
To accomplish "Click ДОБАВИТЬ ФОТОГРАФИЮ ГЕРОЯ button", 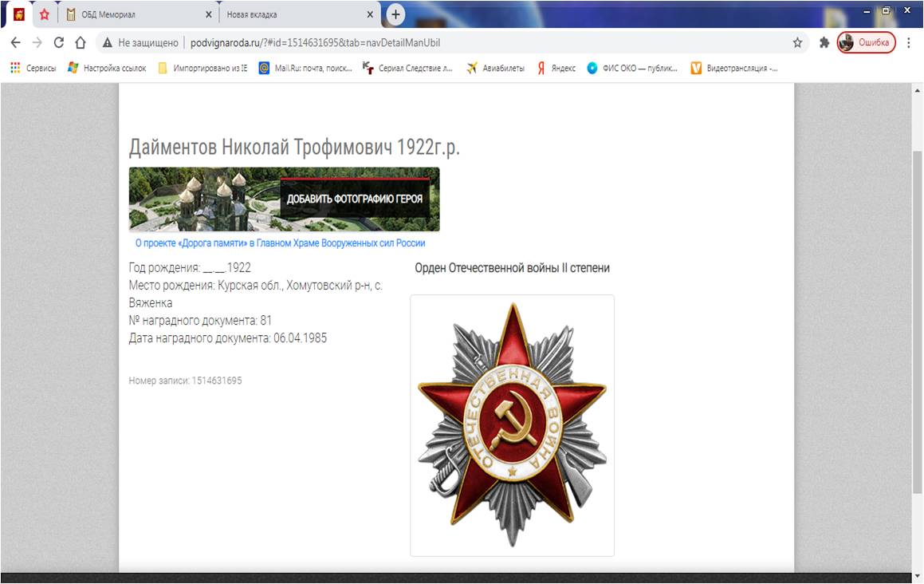I will point(354,199).
